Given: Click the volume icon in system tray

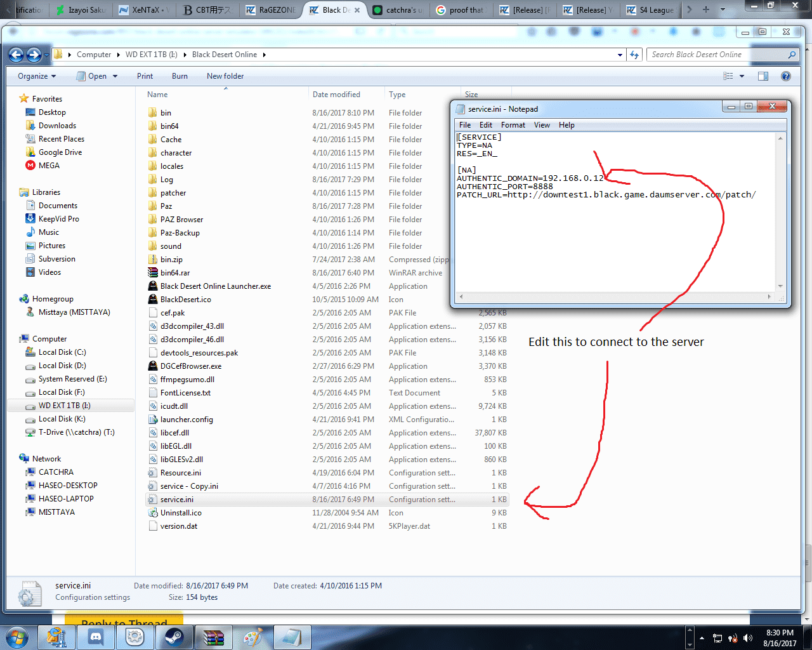Looking at the screenshot, I should tap(748, 638).
